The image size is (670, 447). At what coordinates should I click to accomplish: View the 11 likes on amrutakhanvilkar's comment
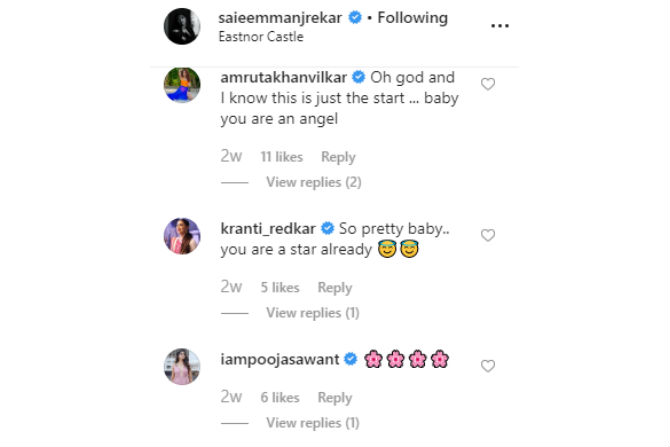[281, 157]
